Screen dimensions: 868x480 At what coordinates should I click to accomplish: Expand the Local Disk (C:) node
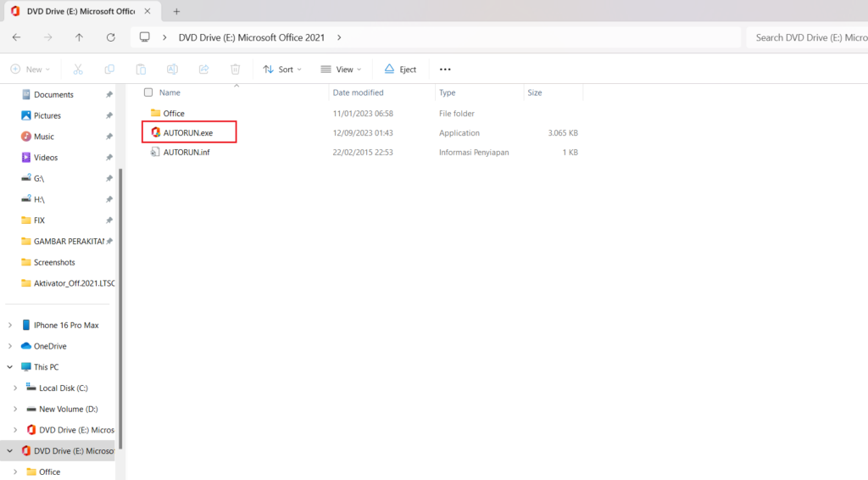click(x=15, y=388)
